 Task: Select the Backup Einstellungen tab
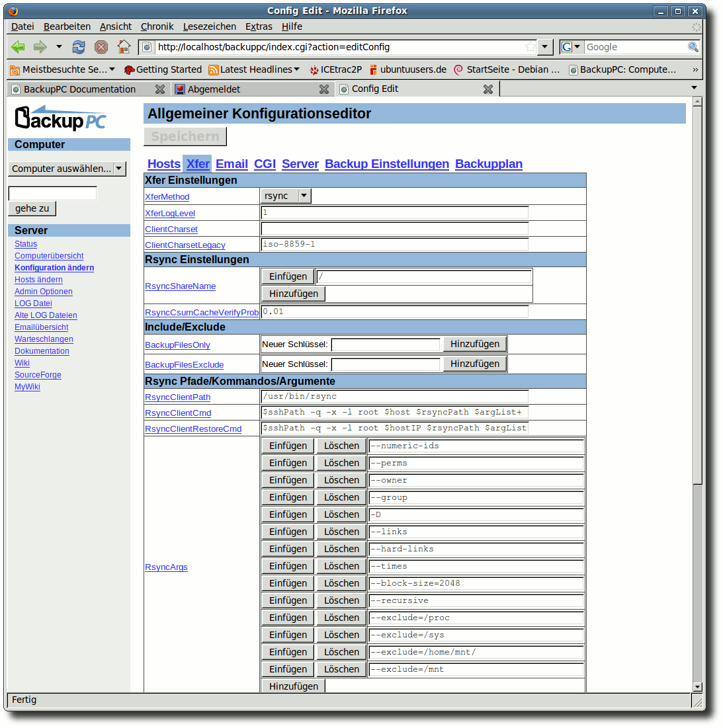[387, 164]
